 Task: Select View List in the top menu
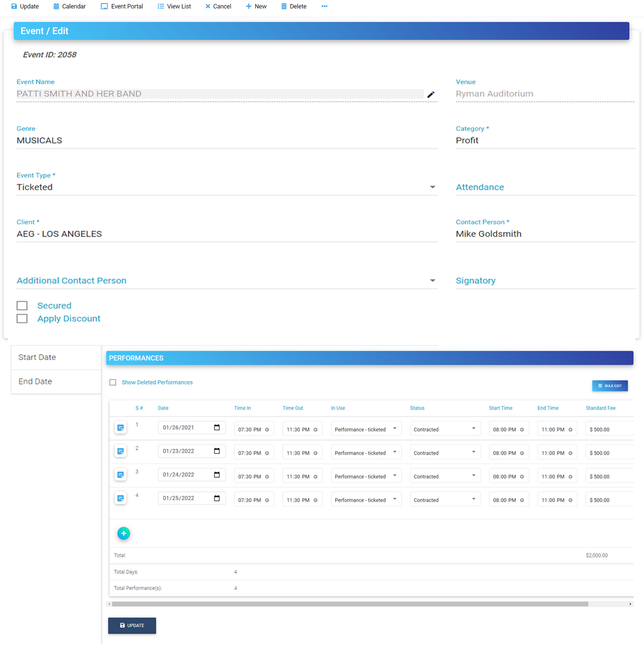174,6
